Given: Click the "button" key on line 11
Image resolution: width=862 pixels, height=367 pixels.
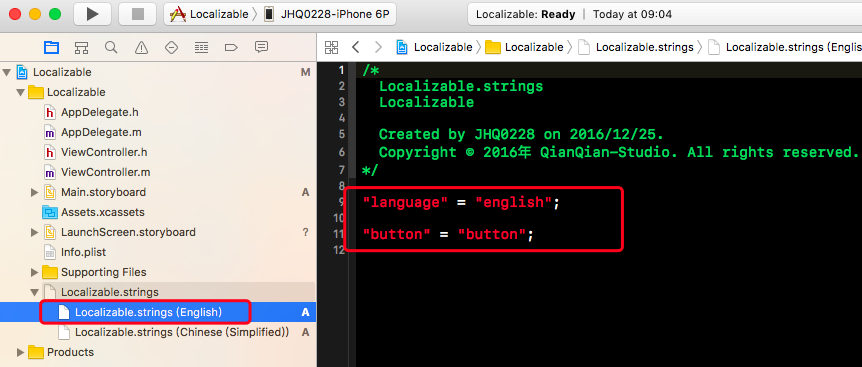Looking at the screenshot, I should pyautogui.click(x=396, y=235).
